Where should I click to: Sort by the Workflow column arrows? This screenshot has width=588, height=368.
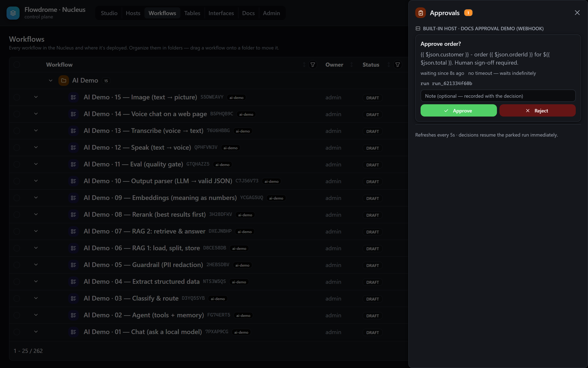point(304,65)
